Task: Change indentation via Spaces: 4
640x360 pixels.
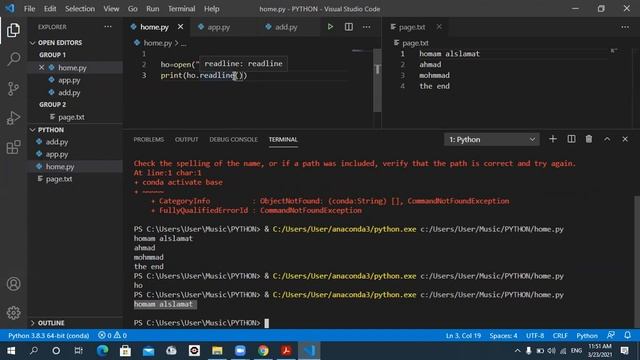Action: tap(503, 336)
